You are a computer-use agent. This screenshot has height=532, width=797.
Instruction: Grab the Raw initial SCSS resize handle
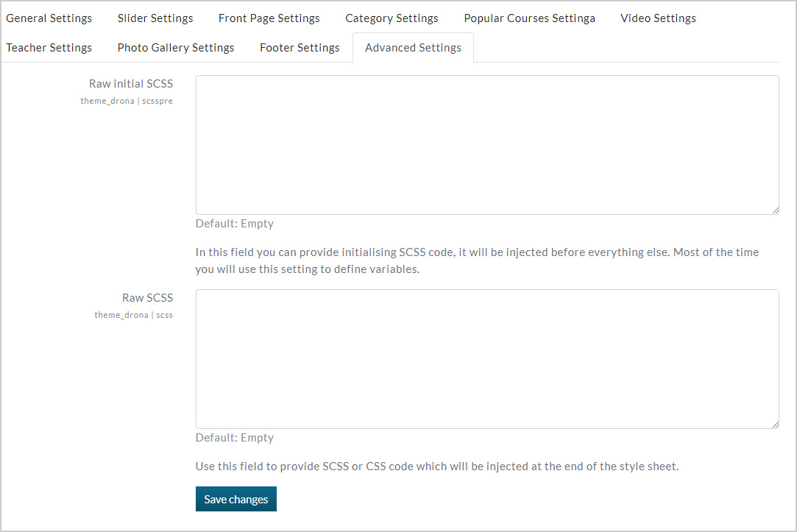(x=775, y=210)
